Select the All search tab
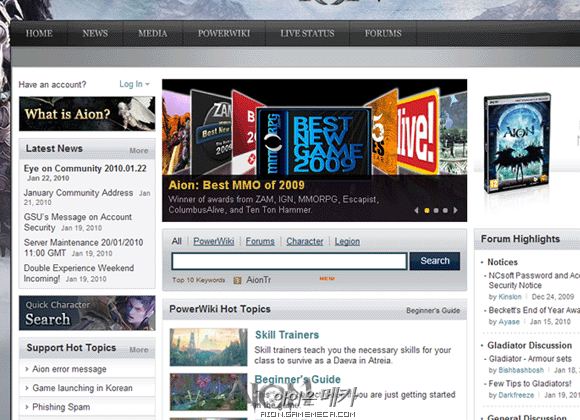Viewport: 580px width, 420px height. pyautogui.click(x=176, y=241)
